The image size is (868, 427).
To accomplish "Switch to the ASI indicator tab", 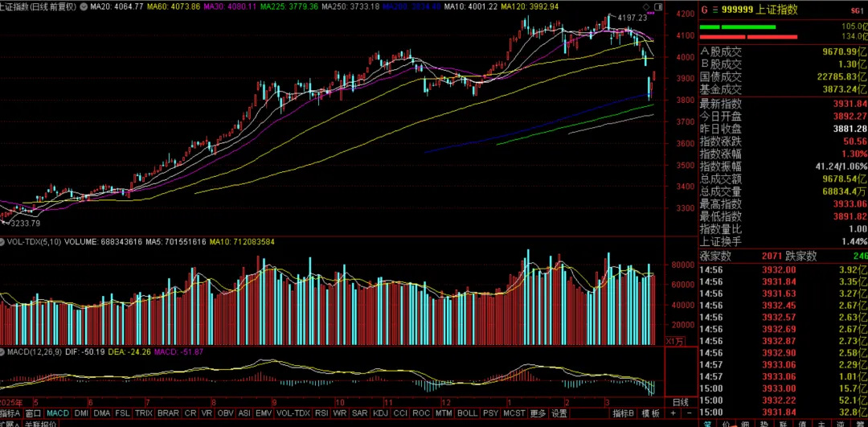I will pyautogui.click(x=244, y=413).
